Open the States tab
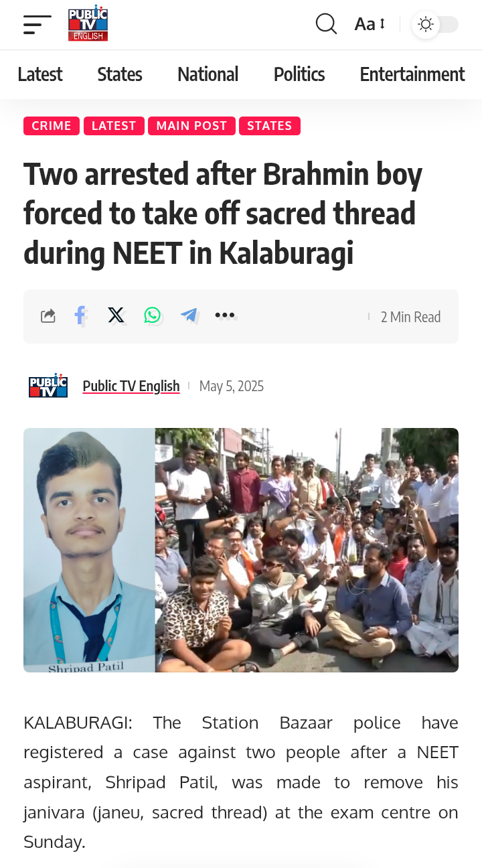This screenshot has height=868, width=482. click(x=120, y=74)
